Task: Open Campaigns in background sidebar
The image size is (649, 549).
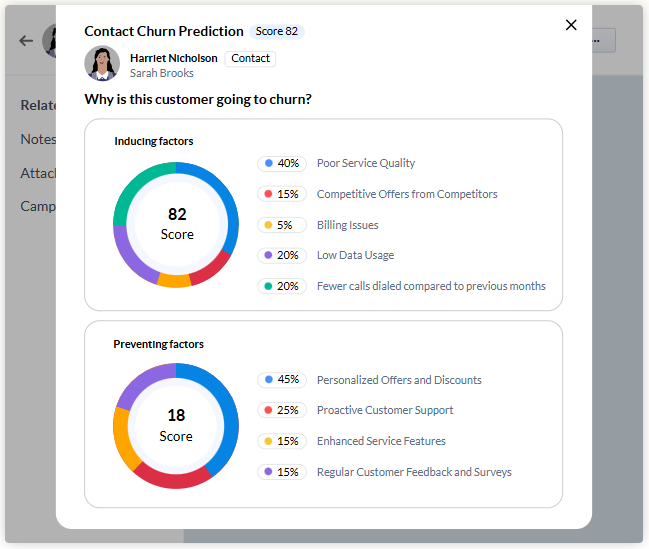Action: (x=38, y=206)
